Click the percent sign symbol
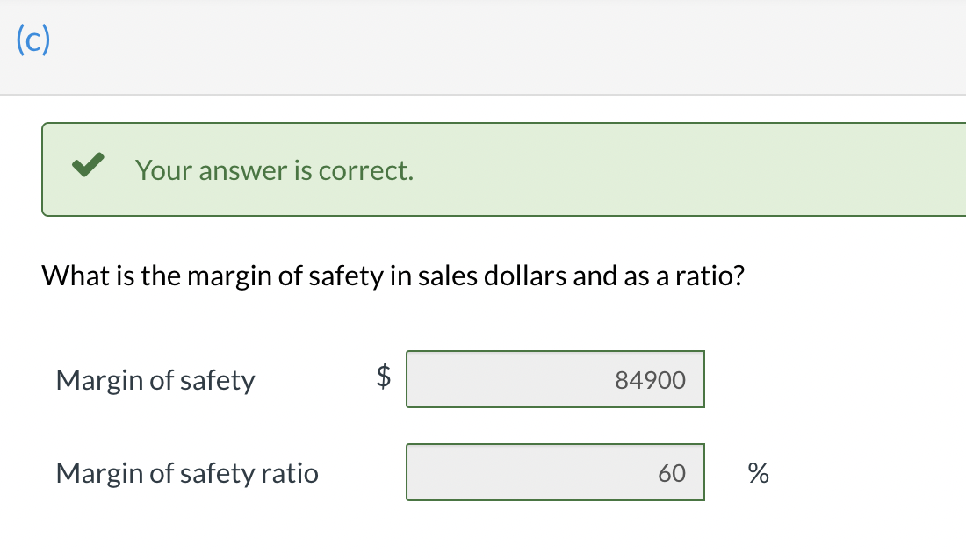Viewport: 966px width, 560px height. [x=757, y=474]
